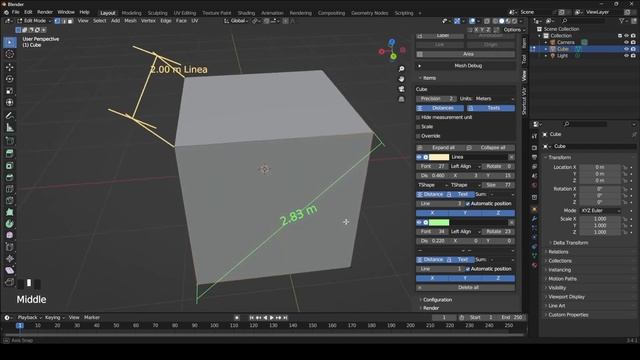Toggle the Texts button
Viewport: 640px width, 360px height.
pos(491,108)
